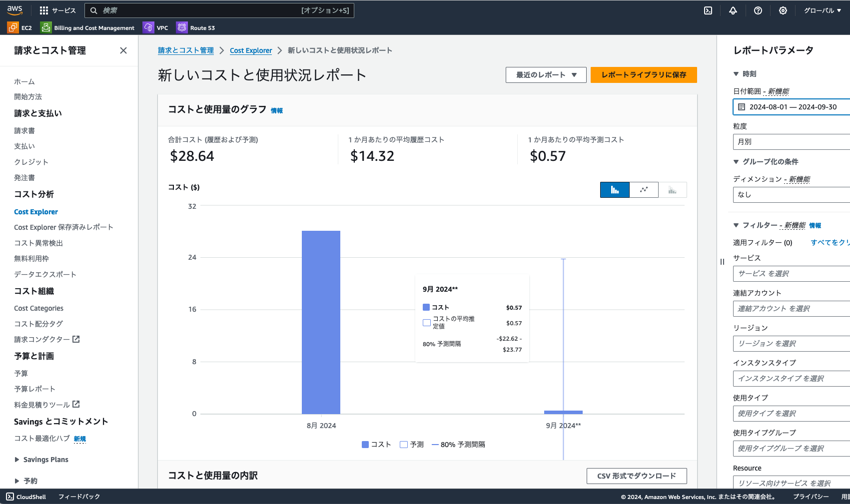Open ディメンション なし dropdown
The image size is (850, 504).
click(792, 195)
